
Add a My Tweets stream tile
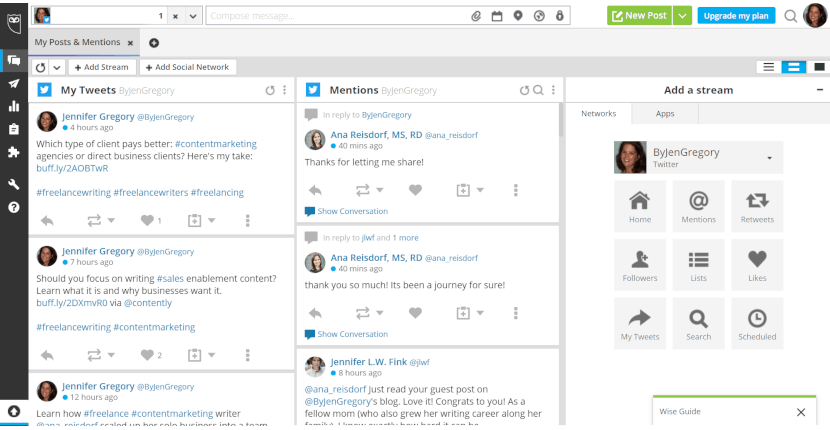(640, 324)
